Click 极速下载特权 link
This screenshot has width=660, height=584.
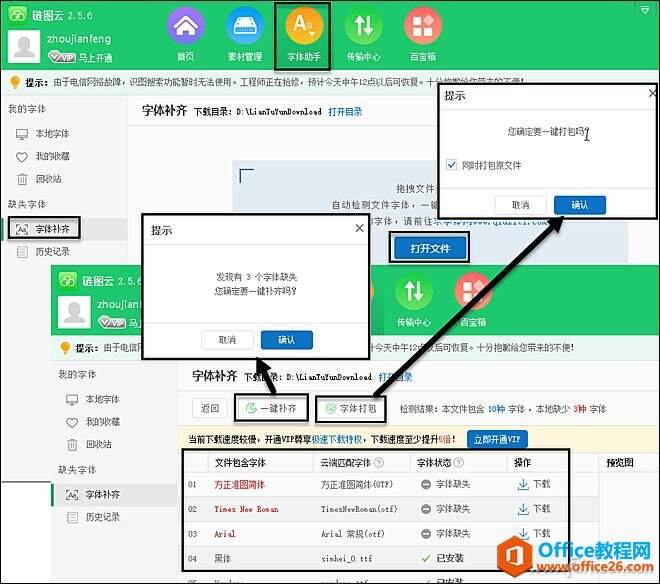point(336,440)
